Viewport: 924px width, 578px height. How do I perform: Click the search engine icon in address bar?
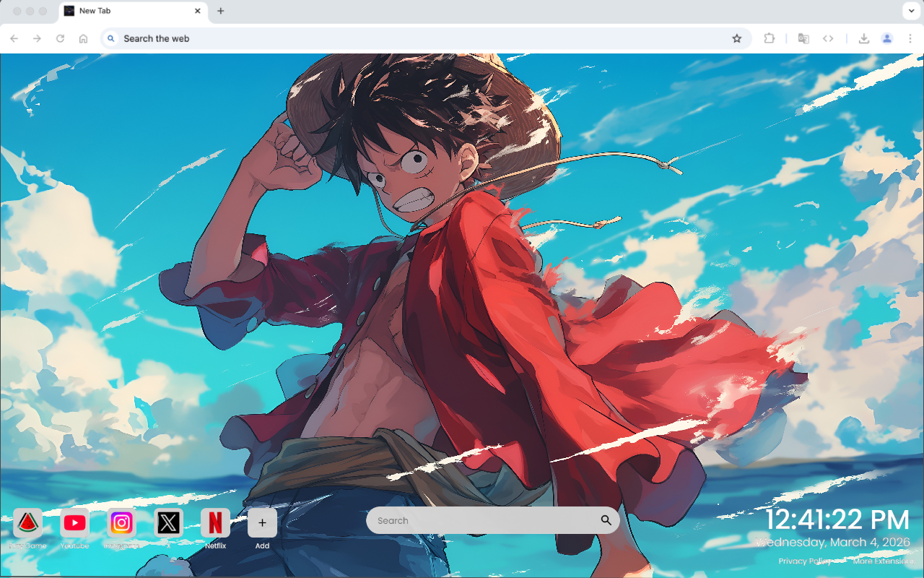click(110, 38)
